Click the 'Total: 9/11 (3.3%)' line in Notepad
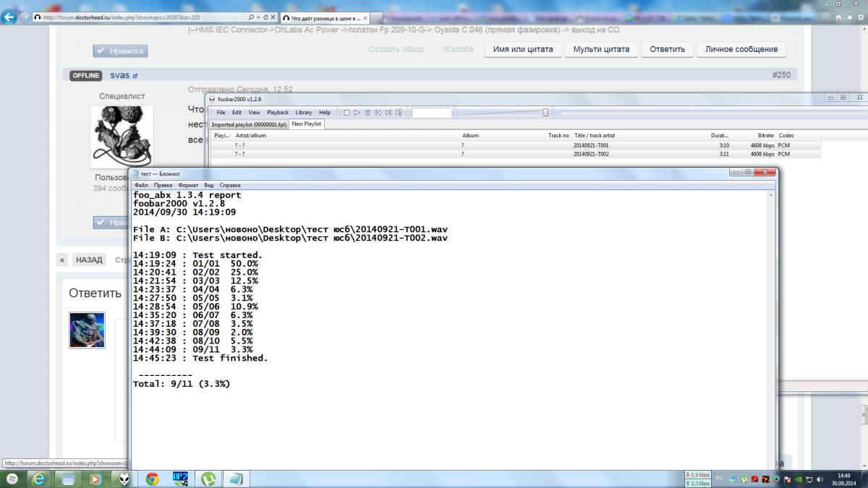This screenshot has width=868, height=488. coord(182,385)
